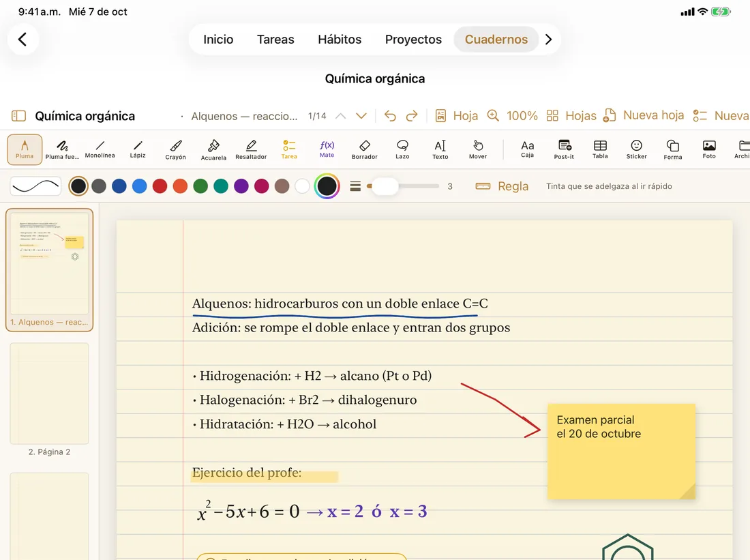Insert a Foto image
Screen dimensions: 750x560
pos(709,149)
